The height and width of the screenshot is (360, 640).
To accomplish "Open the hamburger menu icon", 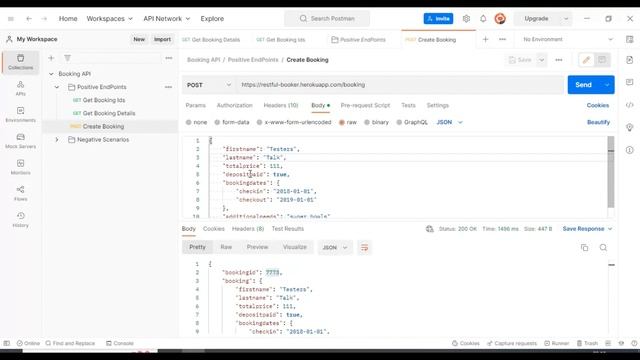I will (11, 19).
